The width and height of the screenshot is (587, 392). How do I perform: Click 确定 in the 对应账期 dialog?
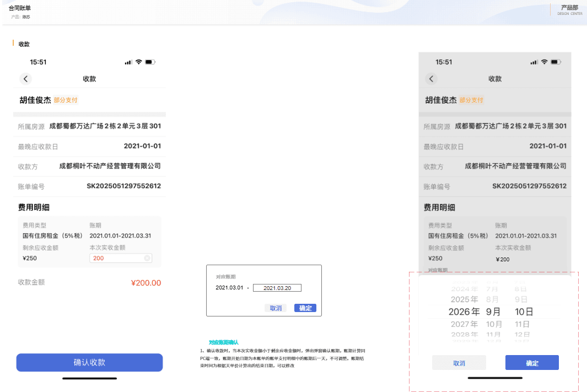click(x=305, y=308)
